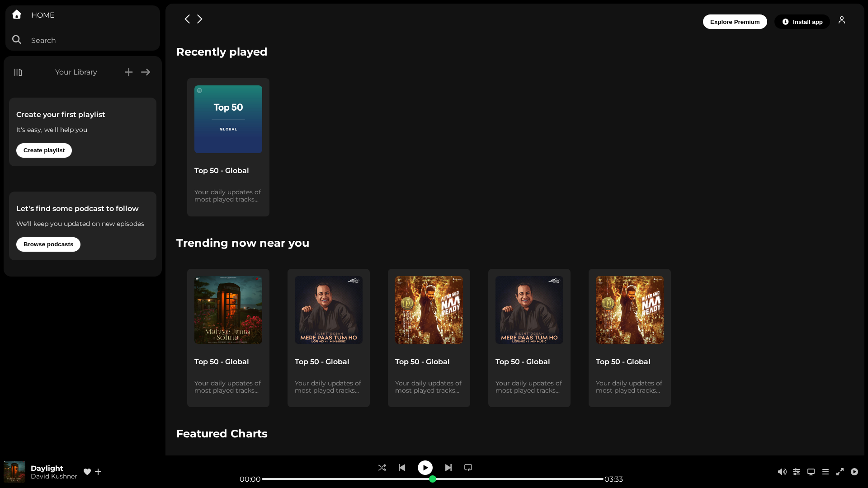Seek using playback progress bar handle
This screenshot has width=868, height=488.
click(x=433, y=479)
